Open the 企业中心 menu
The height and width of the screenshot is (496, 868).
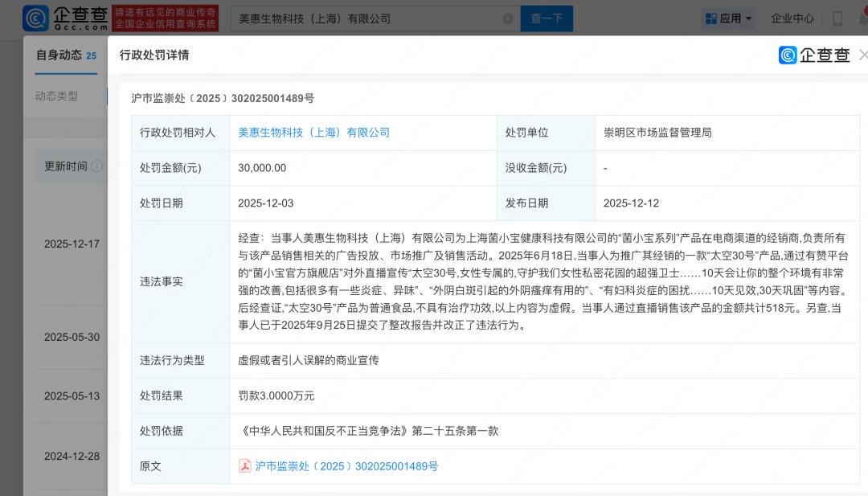[x=792, y=18]
